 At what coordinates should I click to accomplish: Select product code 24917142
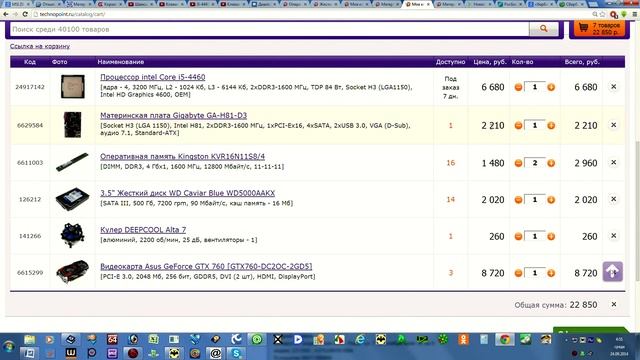coord(30,87)
